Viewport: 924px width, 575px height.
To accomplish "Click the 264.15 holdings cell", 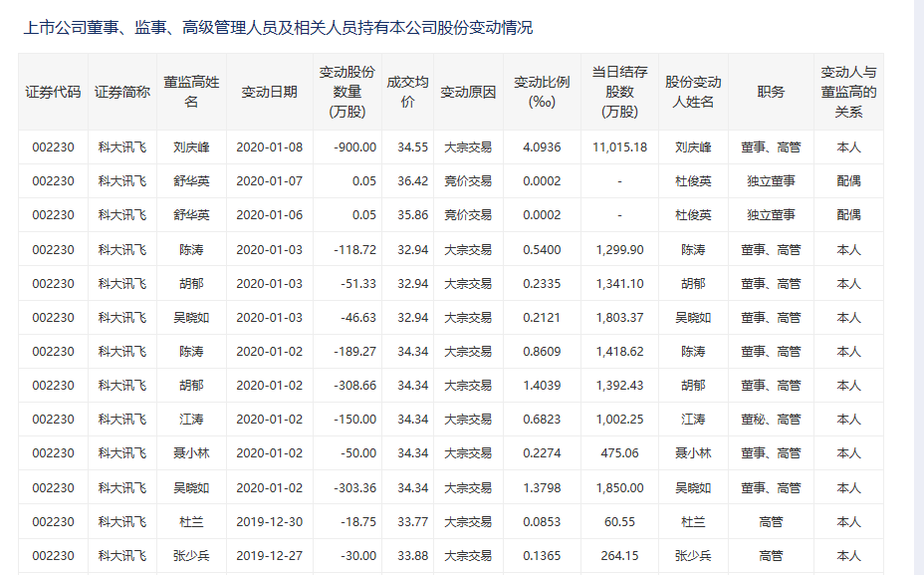I will click(x=619, y=555).
